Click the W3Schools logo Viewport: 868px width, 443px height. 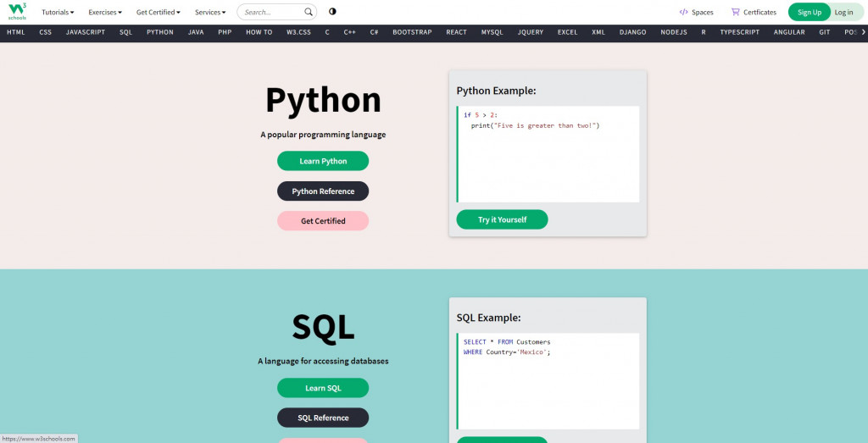click(x=17, y=12)
